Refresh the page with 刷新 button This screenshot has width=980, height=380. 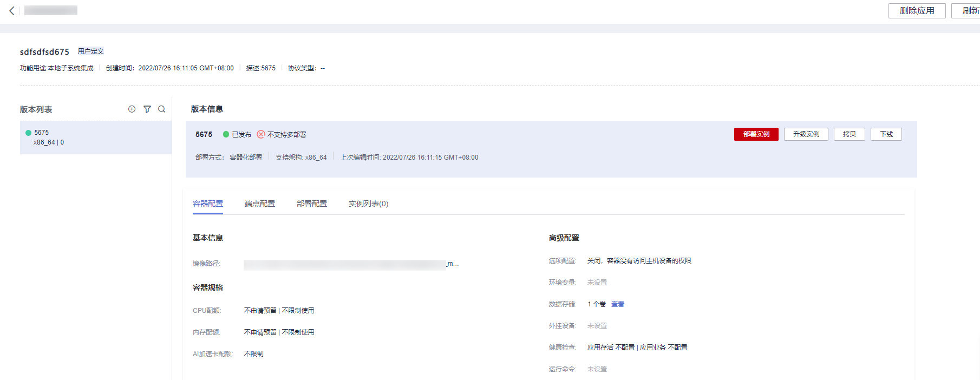pos(968,11)
